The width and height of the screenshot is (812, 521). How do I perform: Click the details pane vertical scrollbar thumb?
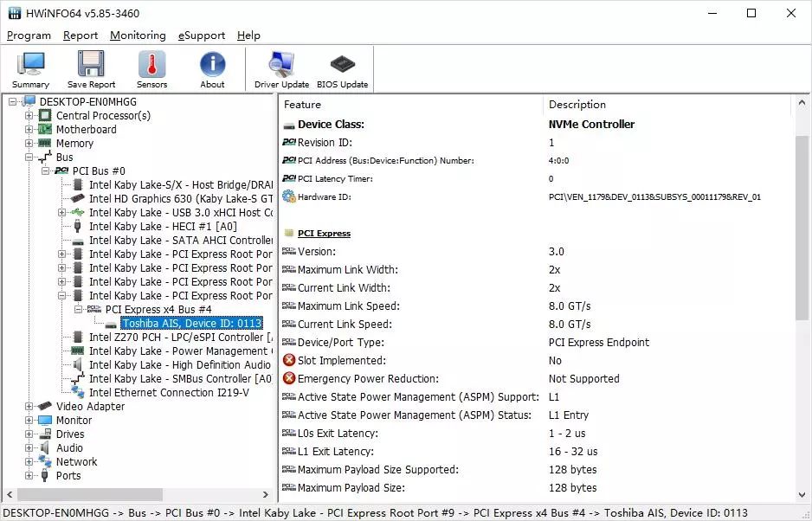(802, 228)
